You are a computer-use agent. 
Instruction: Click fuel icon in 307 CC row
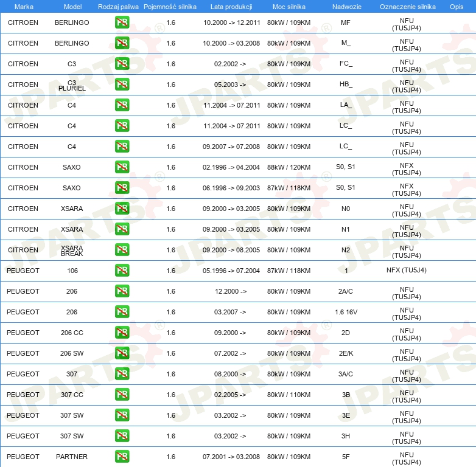pos(122,394)
